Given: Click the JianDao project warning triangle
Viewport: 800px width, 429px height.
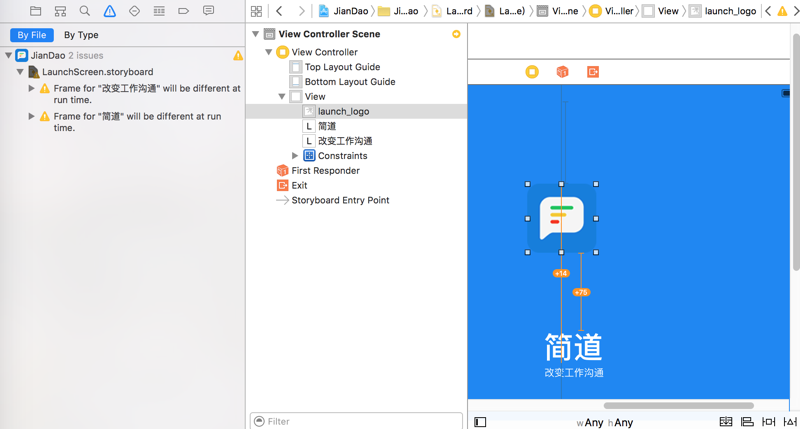Looking at the screenshot, I should tap(238, 56).
